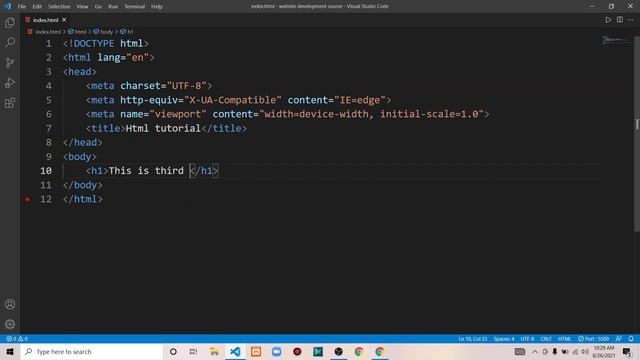Screen dimensions: 640x360
Task: Click Ln 10, Col 23 in status bar
Action: click(x=472, y=339)
